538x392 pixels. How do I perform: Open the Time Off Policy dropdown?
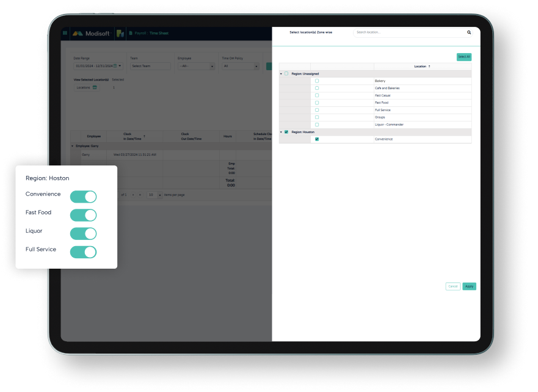[x=241, y=66]
